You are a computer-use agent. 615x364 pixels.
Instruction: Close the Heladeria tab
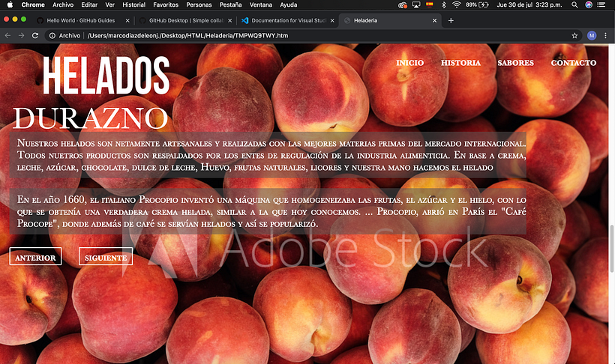434,20
